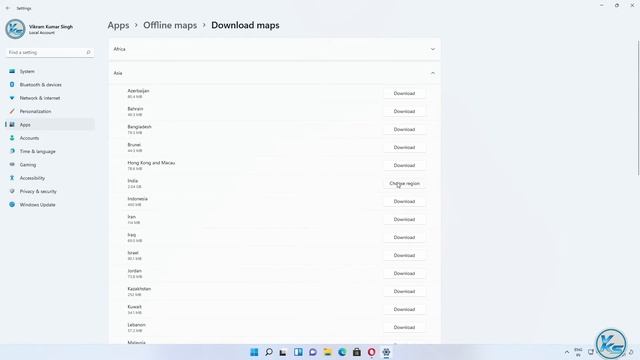Screen dimensions: 640x360
Task: Go back with the Settings back arrow
Action: (x=8, y=8)
